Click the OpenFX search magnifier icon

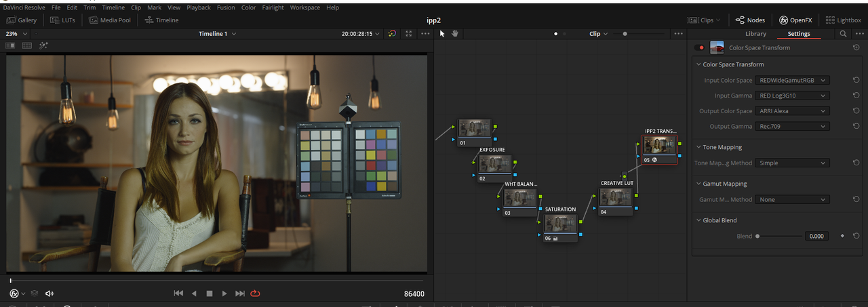pyautogui.click(x=843, y=33)
